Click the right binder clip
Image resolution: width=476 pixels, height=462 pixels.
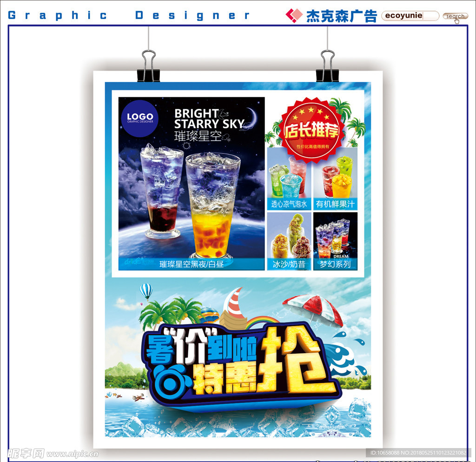pyautogui.click(x=327, y=66)
